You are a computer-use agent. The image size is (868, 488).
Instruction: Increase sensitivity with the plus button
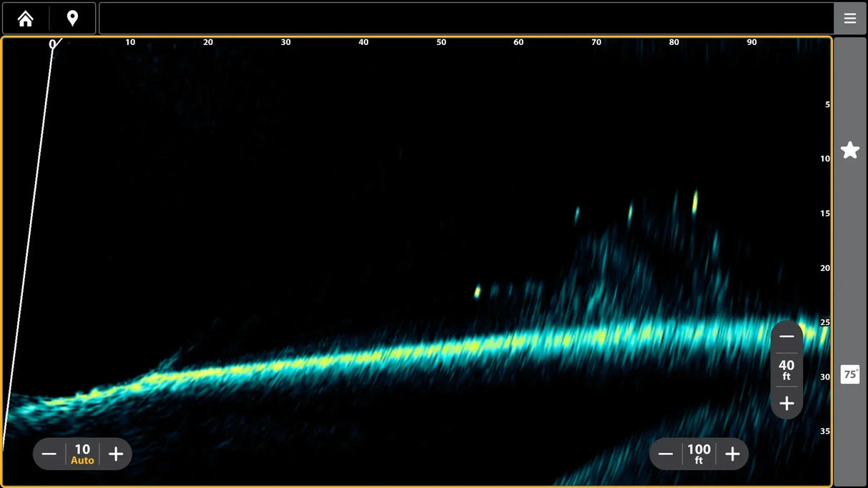pyautogui.click(x=115, y=453)
